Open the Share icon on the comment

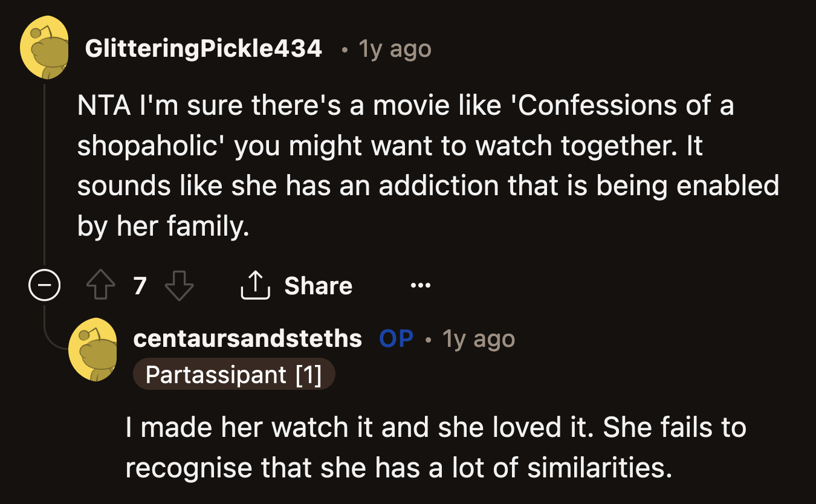pos(256,285)
